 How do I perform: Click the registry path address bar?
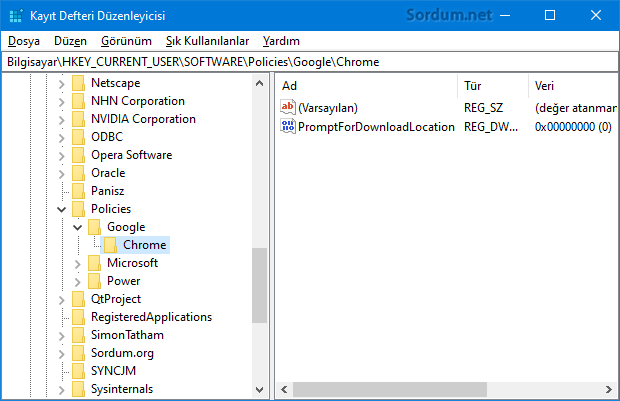pyautogui.click(x=310, y=62)
